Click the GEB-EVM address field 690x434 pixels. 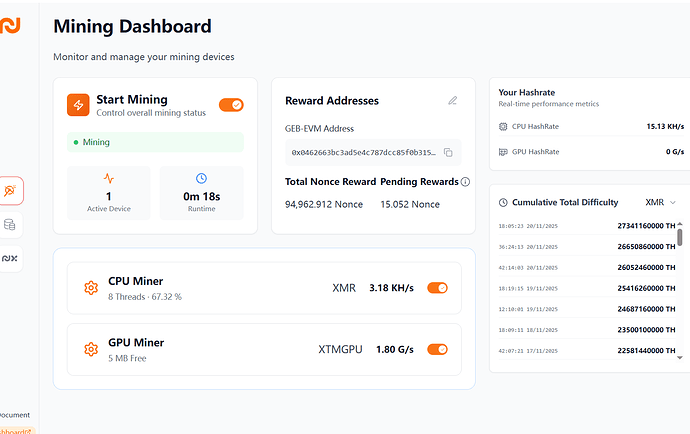(364, 152)
